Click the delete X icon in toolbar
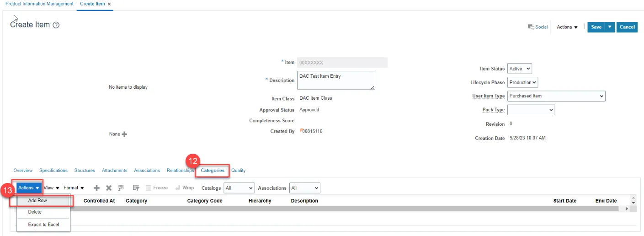This screenshot has height=236, width=644. pyautogui.click(x=109, y=188)
